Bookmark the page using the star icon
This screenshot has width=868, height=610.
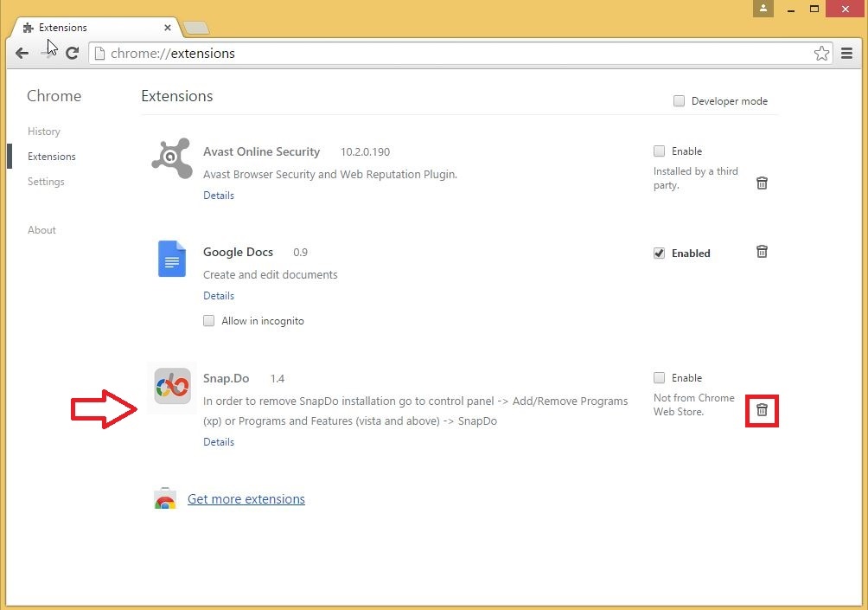(x=821, y=53)
